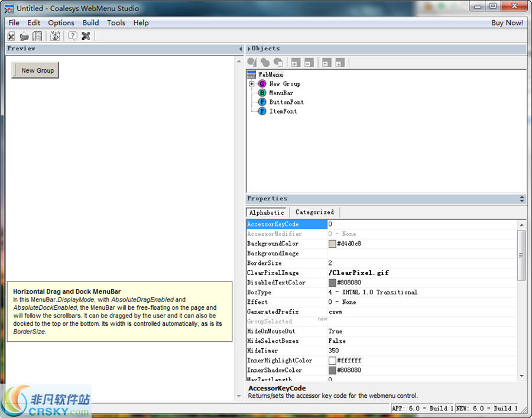Click the WebMenu root node icon
This screenshot has width=532, height=418.
[x=251, y=74]
